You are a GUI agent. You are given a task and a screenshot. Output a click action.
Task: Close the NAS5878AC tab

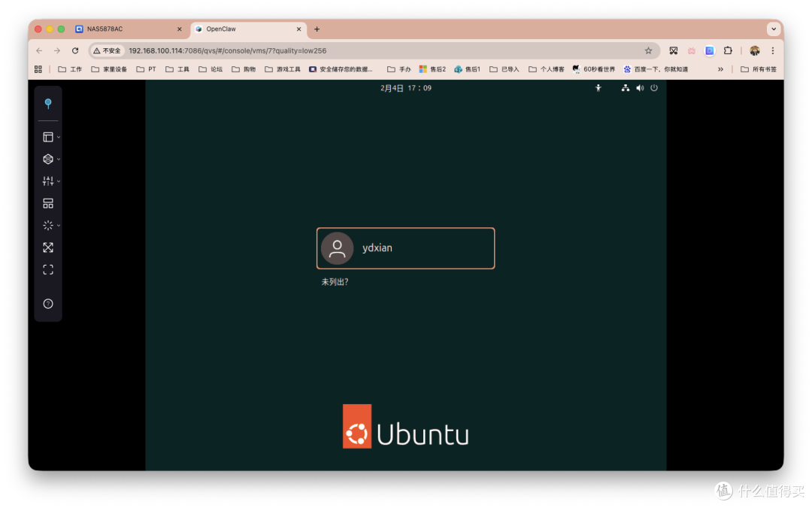pos(180,29)
